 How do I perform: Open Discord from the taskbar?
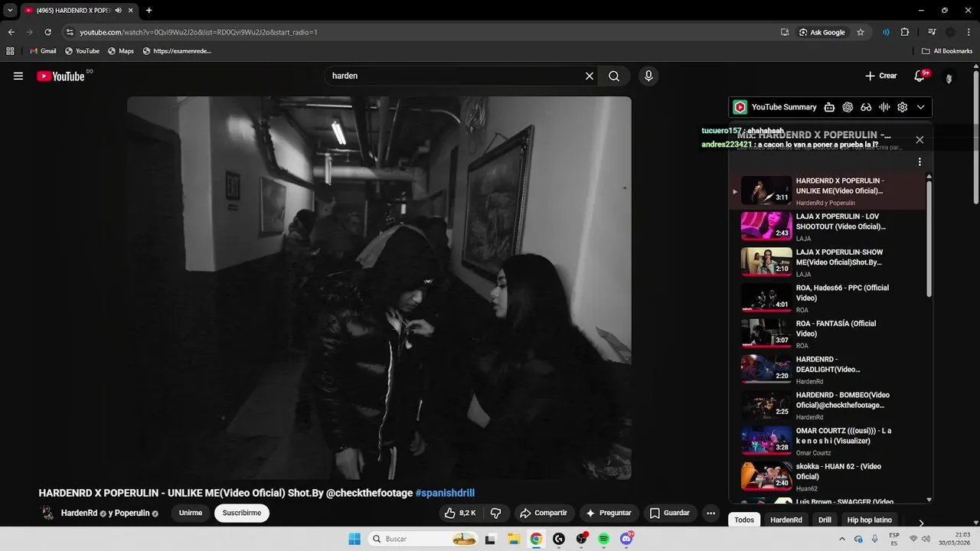point(626,539)
